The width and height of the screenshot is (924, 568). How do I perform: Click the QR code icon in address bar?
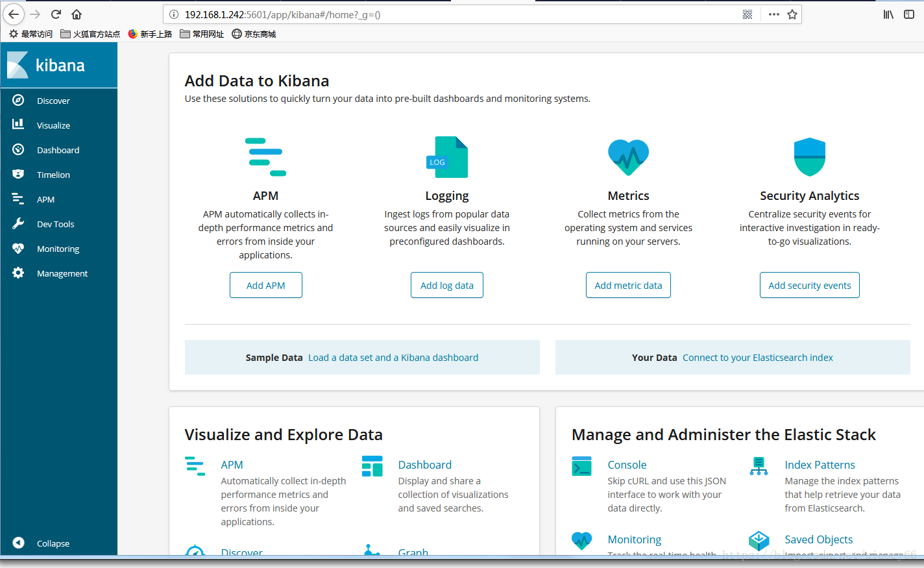pyautogui.click(x=748, y=14)
